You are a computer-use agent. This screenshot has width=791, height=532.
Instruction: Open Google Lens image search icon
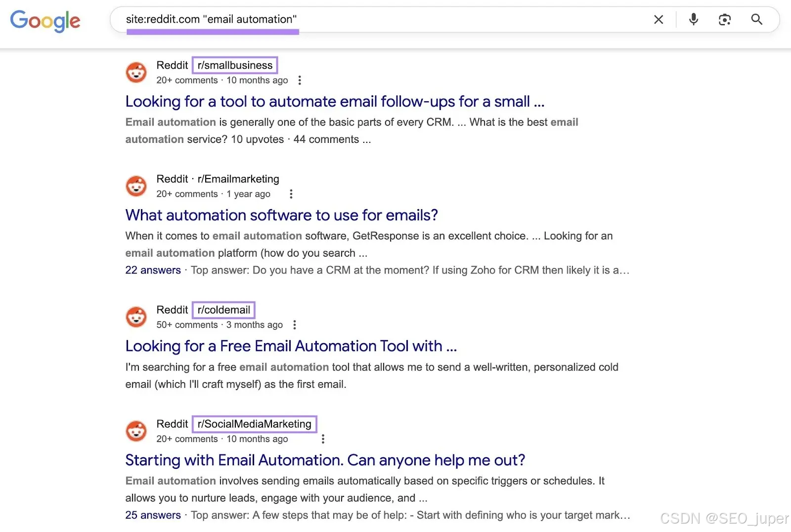tap(725, 19)
